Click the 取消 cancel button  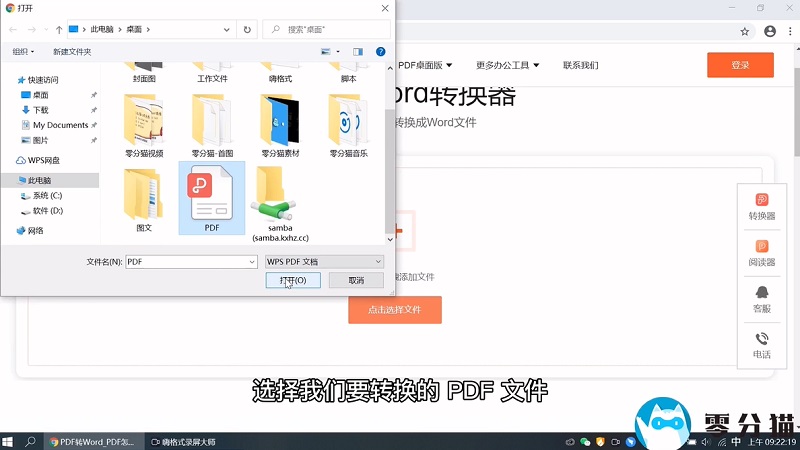coord(356,280)
